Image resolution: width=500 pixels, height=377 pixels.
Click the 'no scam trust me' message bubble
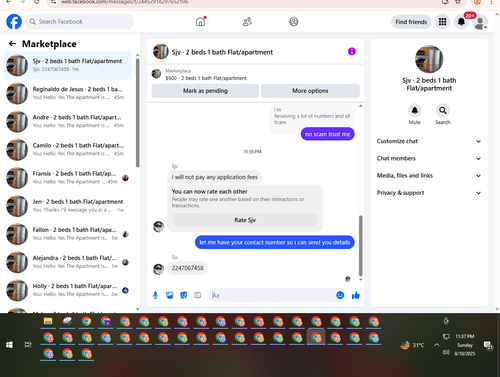click(327, 134)
